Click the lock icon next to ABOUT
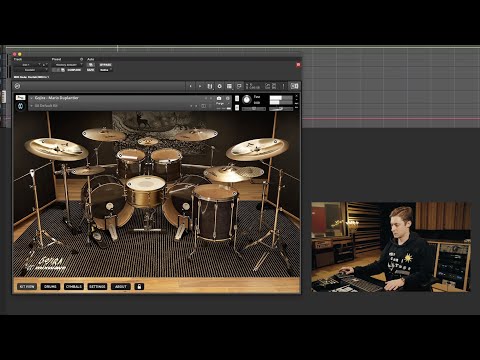This screenshot has height=360, width=480. tap(139, 286)
